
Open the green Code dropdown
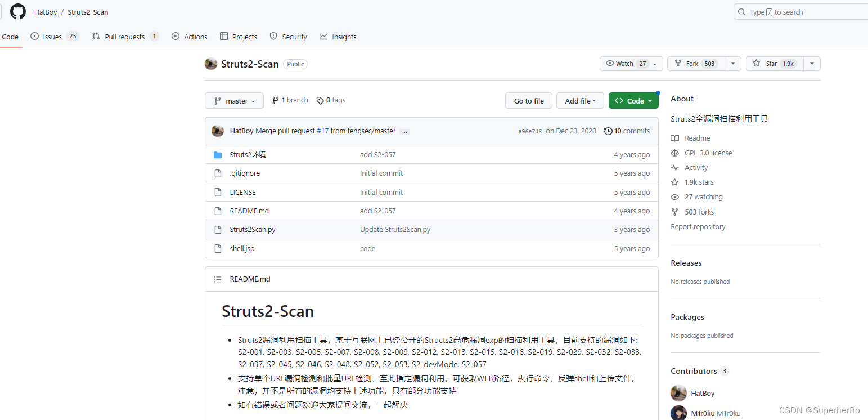(633, 101)
